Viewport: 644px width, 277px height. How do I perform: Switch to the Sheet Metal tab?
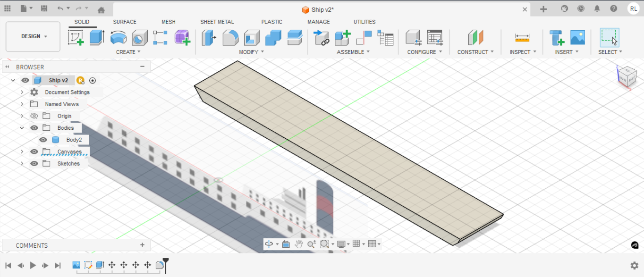217,22
